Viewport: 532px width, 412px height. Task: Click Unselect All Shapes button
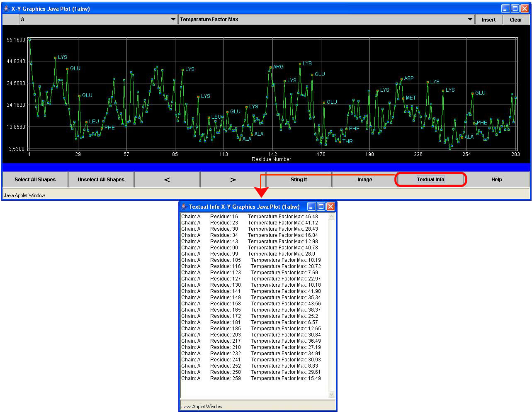(x=101, y=180)
